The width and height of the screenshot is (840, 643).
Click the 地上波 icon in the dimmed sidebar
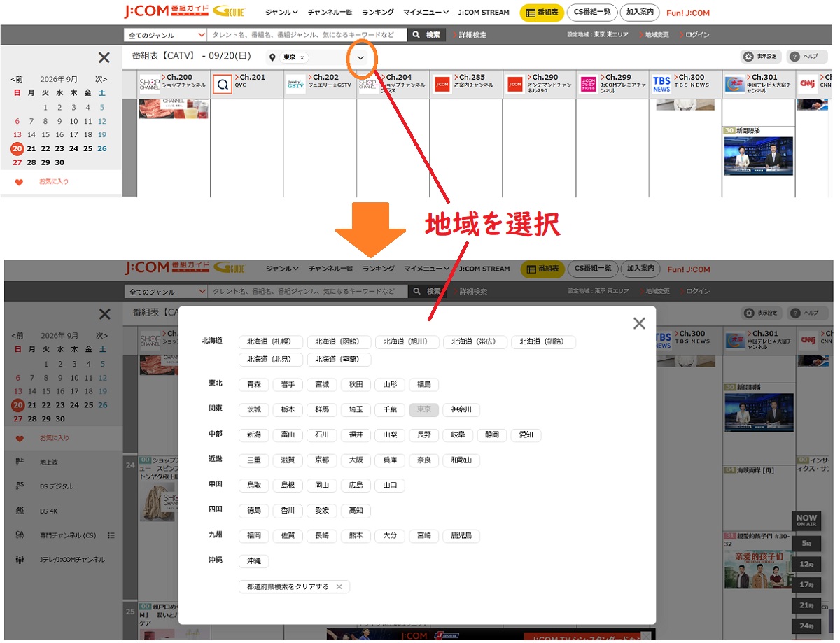click(x=20, y=462)
